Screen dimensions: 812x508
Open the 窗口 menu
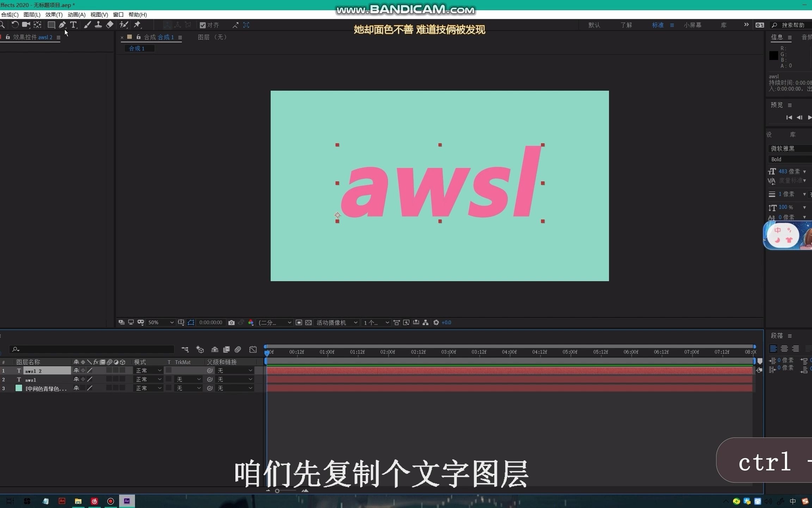pyautogui.click(x=118, y=14)
